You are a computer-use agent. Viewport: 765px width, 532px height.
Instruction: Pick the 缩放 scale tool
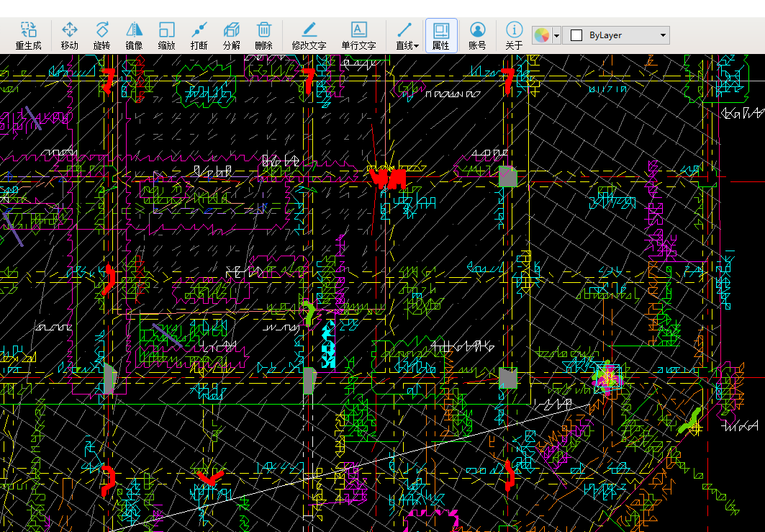point(166,30)
